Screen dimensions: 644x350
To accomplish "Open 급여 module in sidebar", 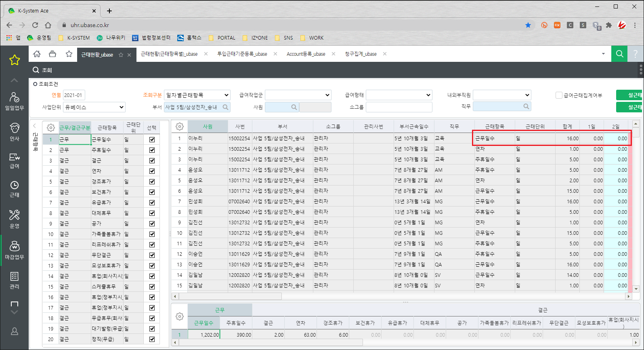I will pyautogui.click(x=15, y=161).
